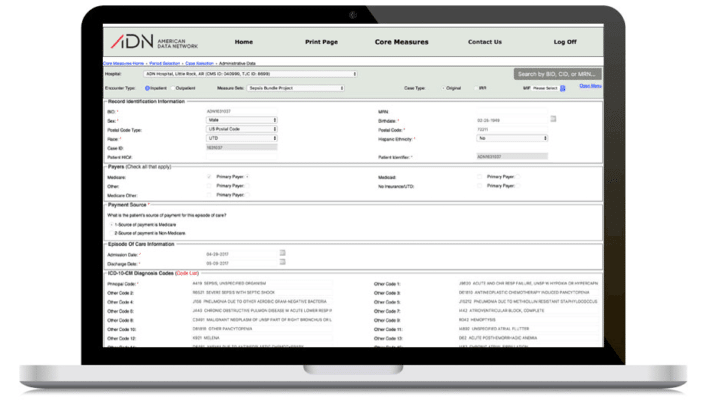Expand the Measure Sets dropdown

click(293, 88)
